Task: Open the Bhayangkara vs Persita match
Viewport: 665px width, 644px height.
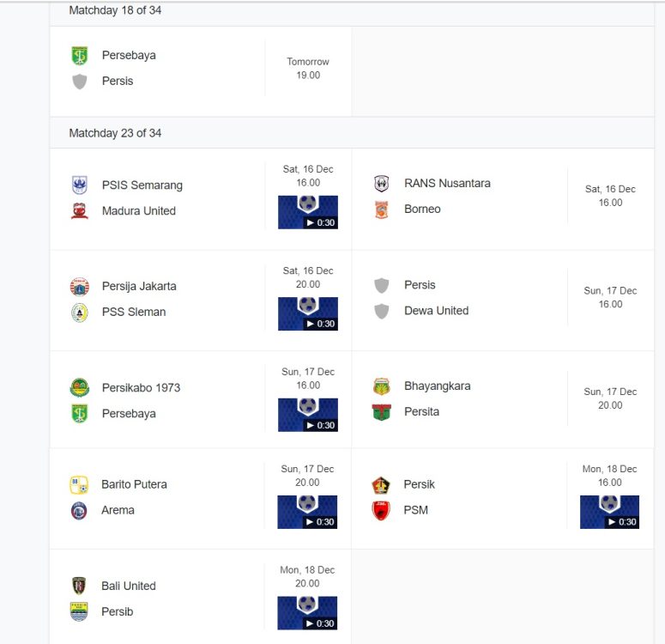Action: [503, 399]
